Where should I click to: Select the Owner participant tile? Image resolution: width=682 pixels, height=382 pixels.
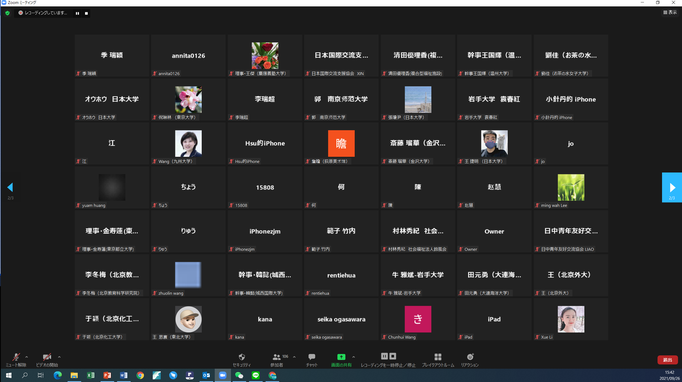[494, 231]
